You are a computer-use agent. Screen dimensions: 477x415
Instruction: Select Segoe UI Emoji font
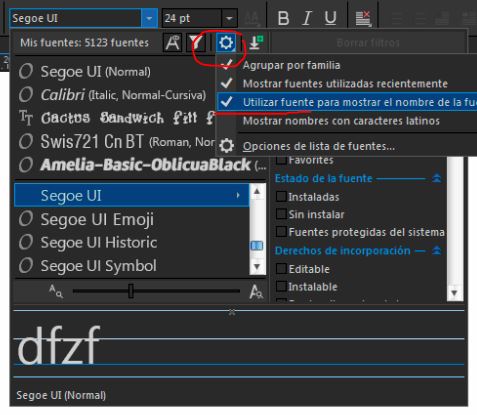(x=97, y=219)
